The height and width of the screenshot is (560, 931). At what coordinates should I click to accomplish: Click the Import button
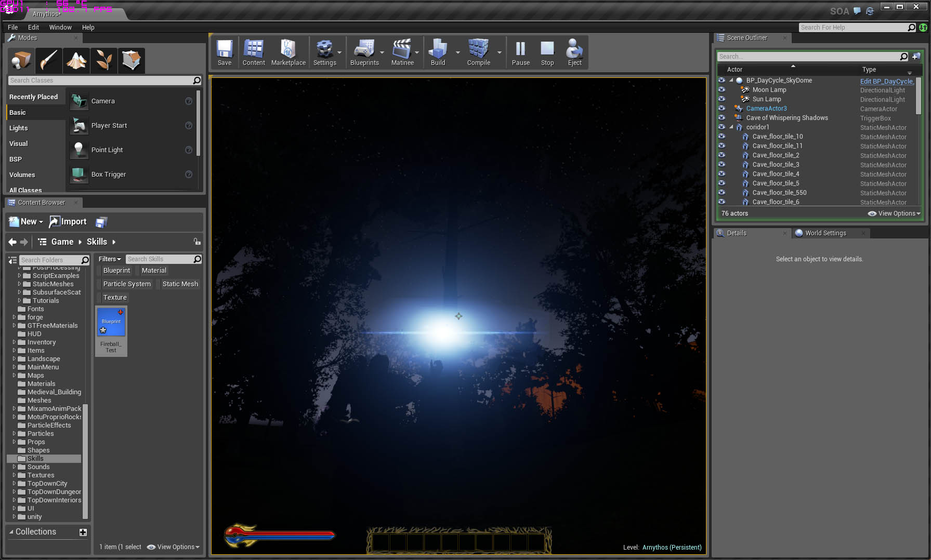coord(68,222)
